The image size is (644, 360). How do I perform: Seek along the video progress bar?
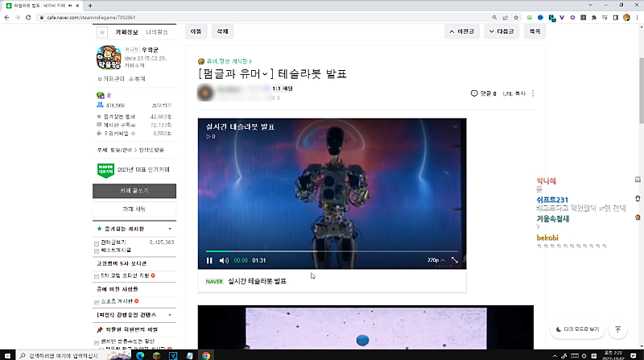(x=332, y=250)
